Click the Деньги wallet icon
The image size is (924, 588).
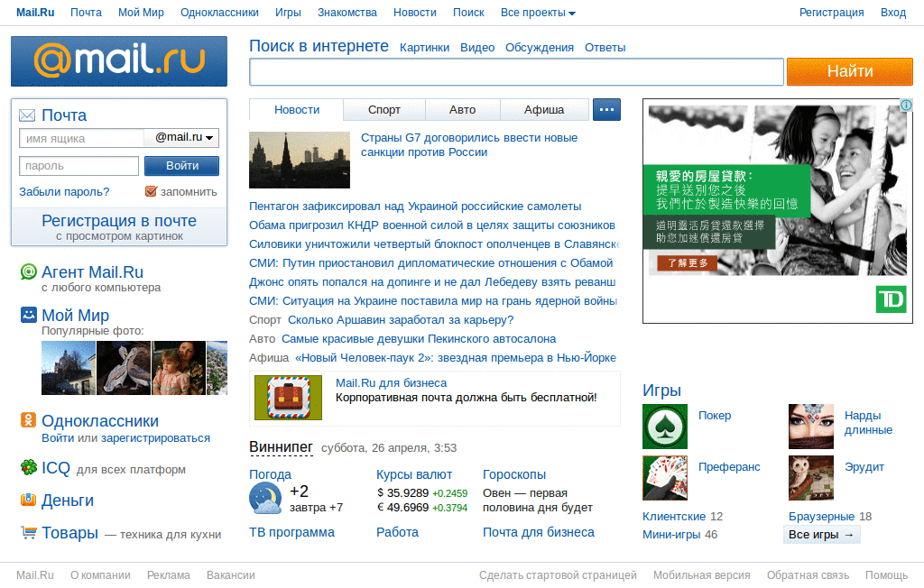28,500
